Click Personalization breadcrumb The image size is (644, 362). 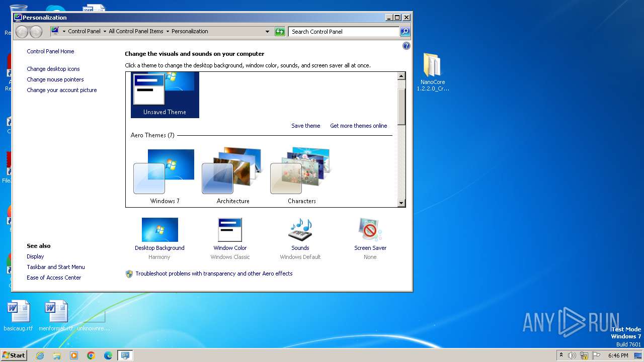click(190, 31)
